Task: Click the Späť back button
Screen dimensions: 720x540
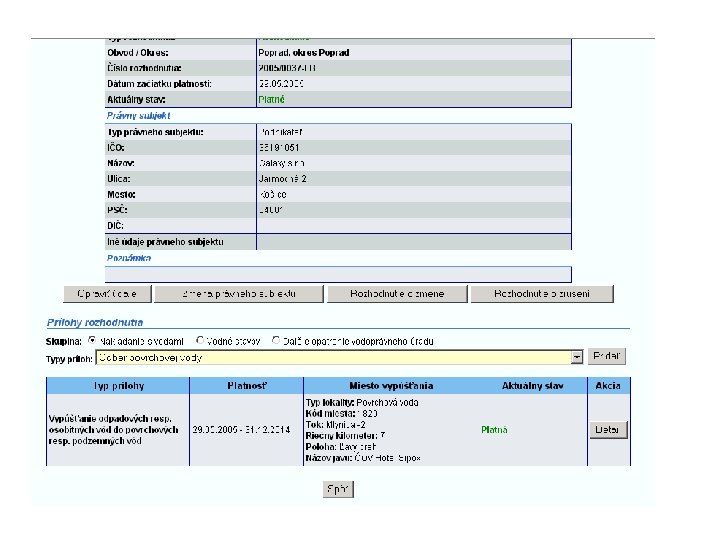Action: pos(338,489)
